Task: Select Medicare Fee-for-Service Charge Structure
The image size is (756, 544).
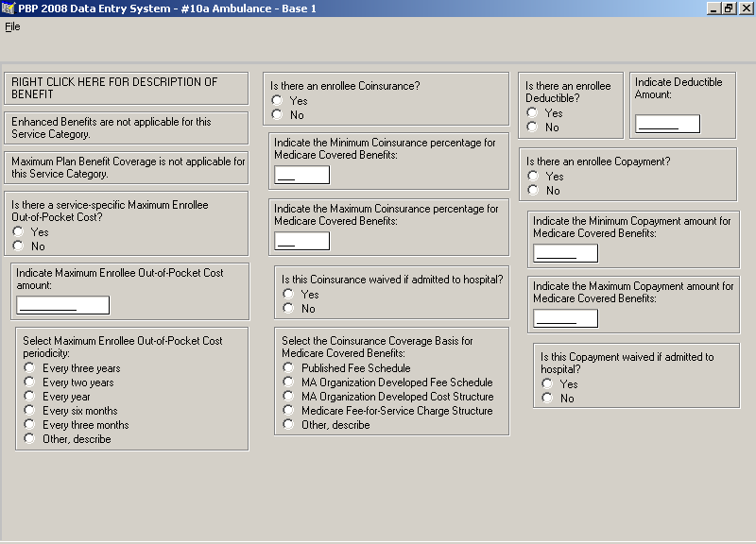Action: click(288, 411)
